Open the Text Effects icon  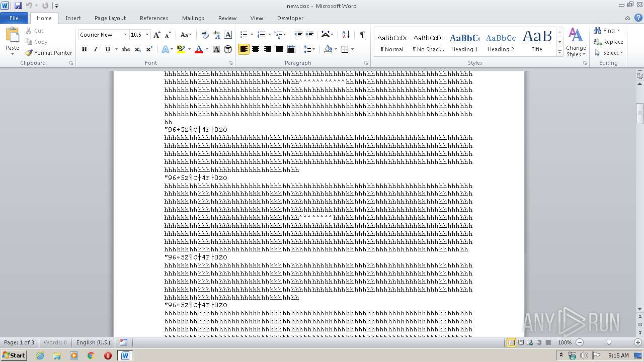point(165,49)
